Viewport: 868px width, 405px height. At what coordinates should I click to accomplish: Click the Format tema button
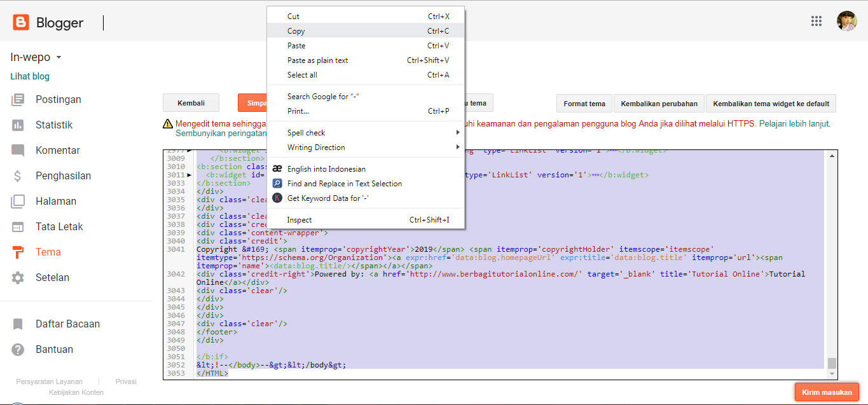[x=584, y=104]
